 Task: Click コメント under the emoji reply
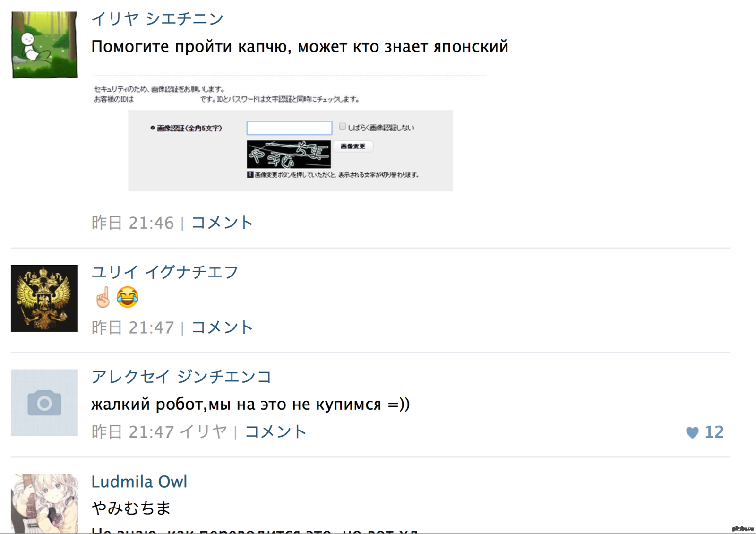pos(222,327)
